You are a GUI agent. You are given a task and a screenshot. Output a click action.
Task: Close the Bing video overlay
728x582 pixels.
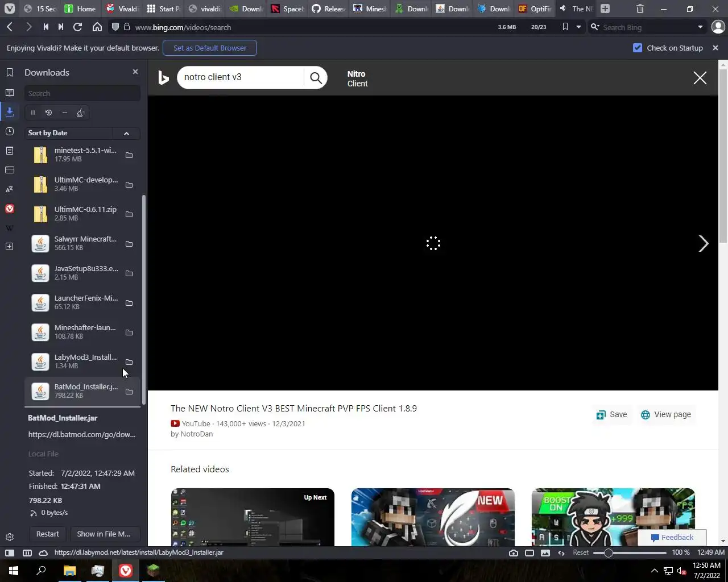click(700, 78)
